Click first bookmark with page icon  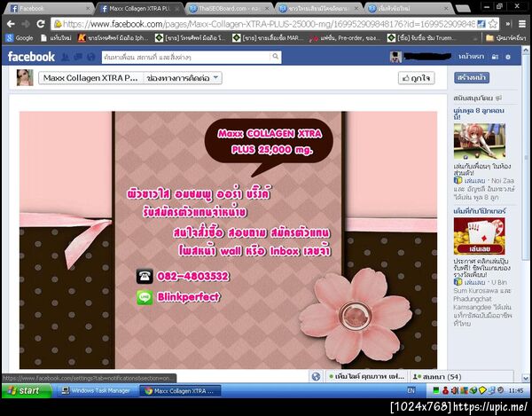(56, 38)
